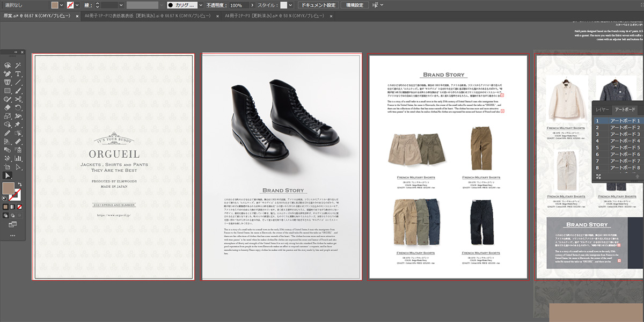Open the Change Screen Mode button
Viewport: 644px width, 322px height.
point(12,224)
